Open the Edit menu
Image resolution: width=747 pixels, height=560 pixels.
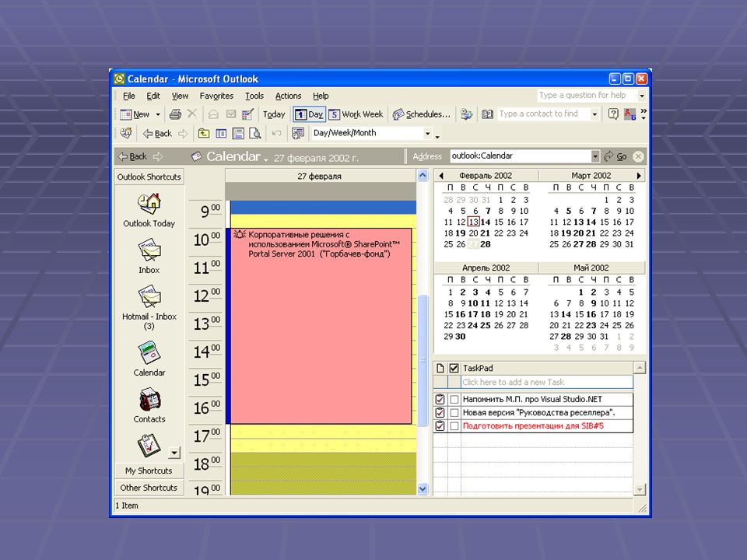coord(153,96)
